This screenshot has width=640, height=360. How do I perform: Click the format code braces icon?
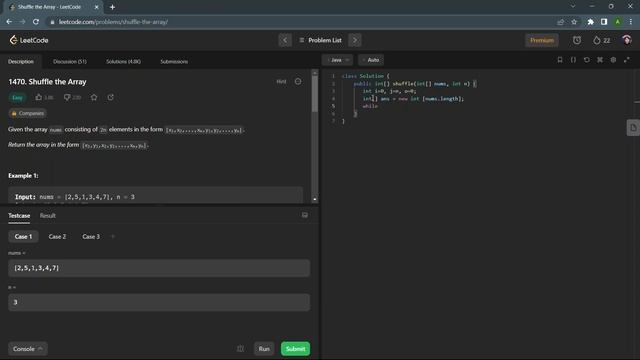pos(573,60)
